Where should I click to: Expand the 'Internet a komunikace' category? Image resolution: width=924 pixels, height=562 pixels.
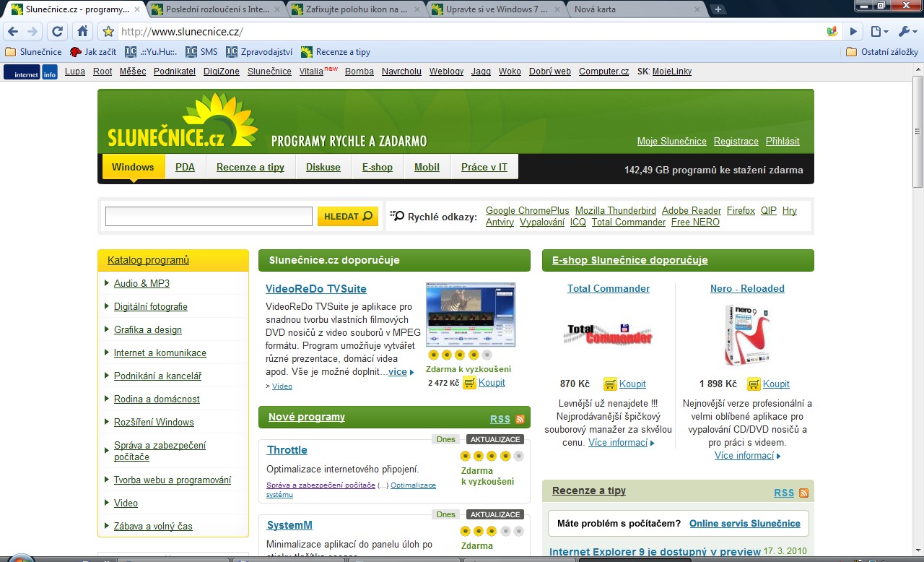click(160, 353)
